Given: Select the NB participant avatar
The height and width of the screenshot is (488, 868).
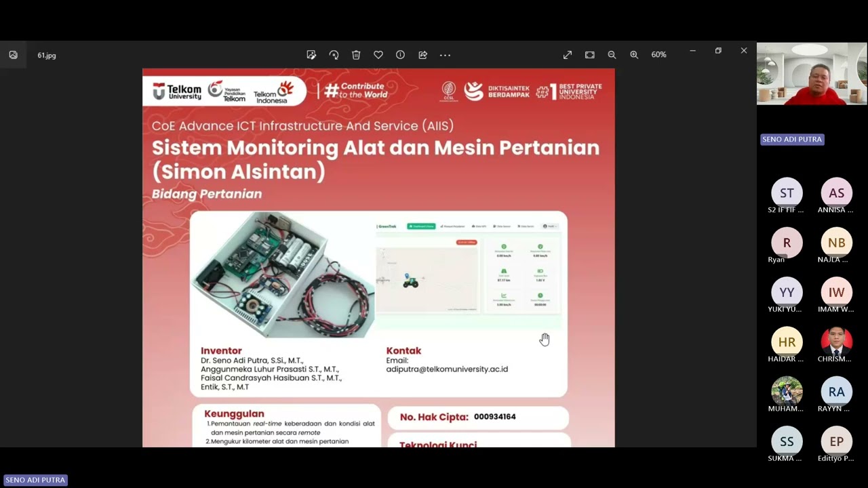Looking at the screenshot, I should tap(837, 243).
